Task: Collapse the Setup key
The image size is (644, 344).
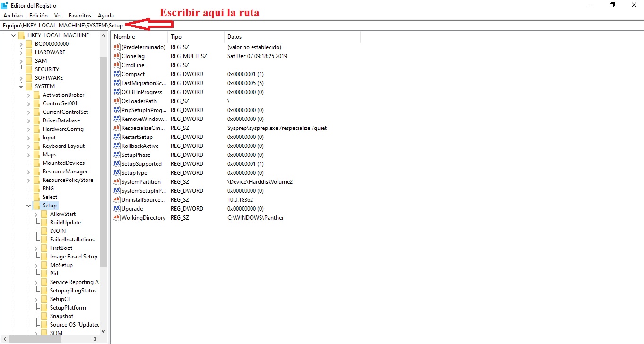Action: point(29,206)
